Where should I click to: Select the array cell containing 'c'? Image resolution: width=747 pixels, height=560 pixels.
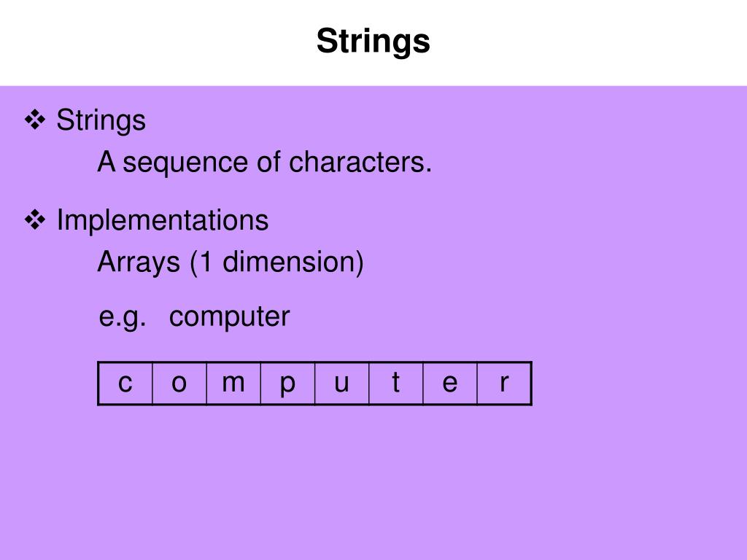tap(125, 384)
